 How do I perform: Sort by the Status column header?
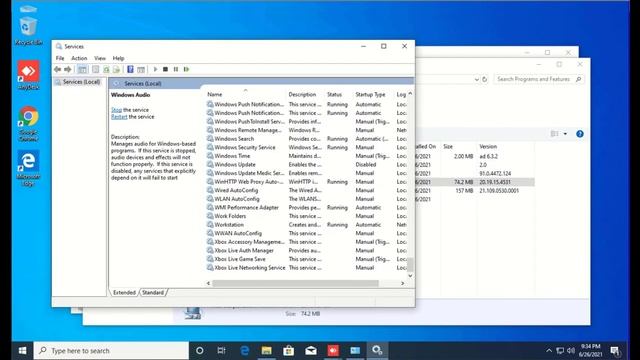338,94
